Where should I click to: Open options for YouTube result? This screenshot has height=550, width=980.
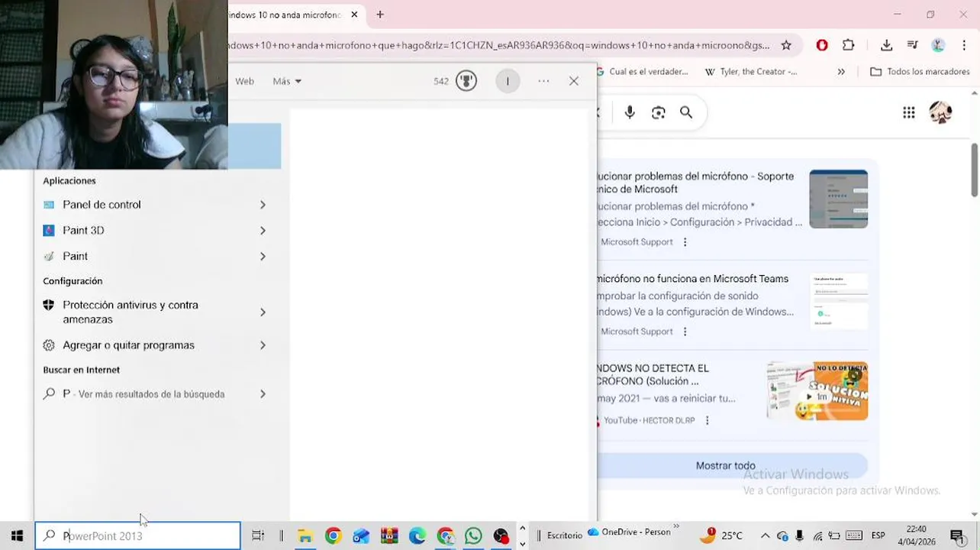[x=708, y=420]
